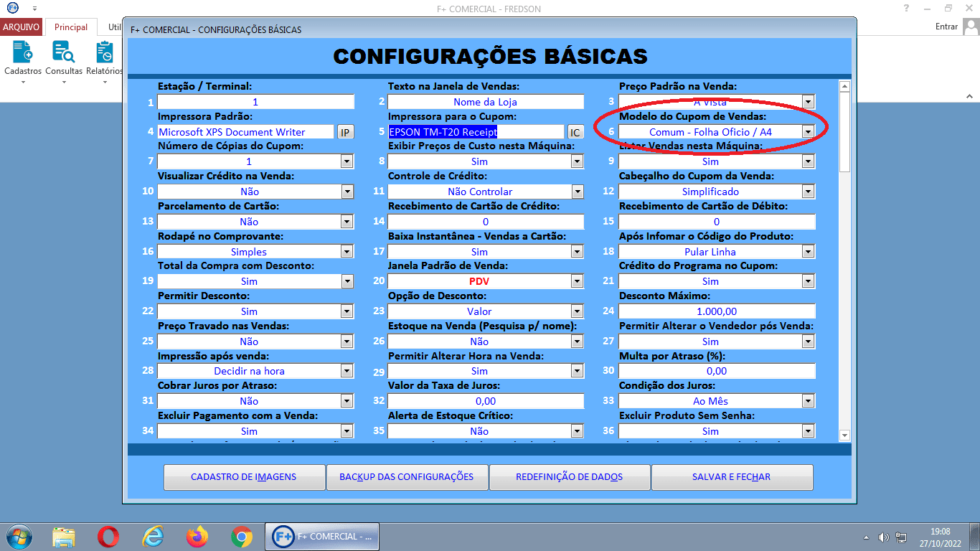Expand Listar Vendas nesta Máquina dropdown

(808, 161)
